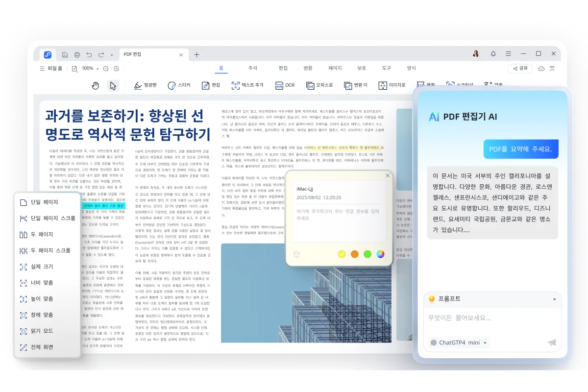Switch to the 홈 ribbon tab
The width and height of the screenshot is (588, 392).
tap(221, 68)
